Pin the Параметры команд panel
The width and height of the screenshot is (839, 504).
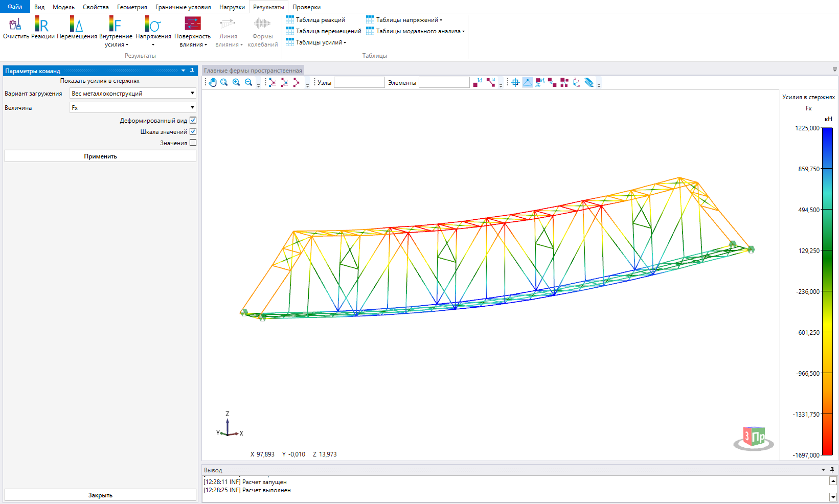pos(192,71)
